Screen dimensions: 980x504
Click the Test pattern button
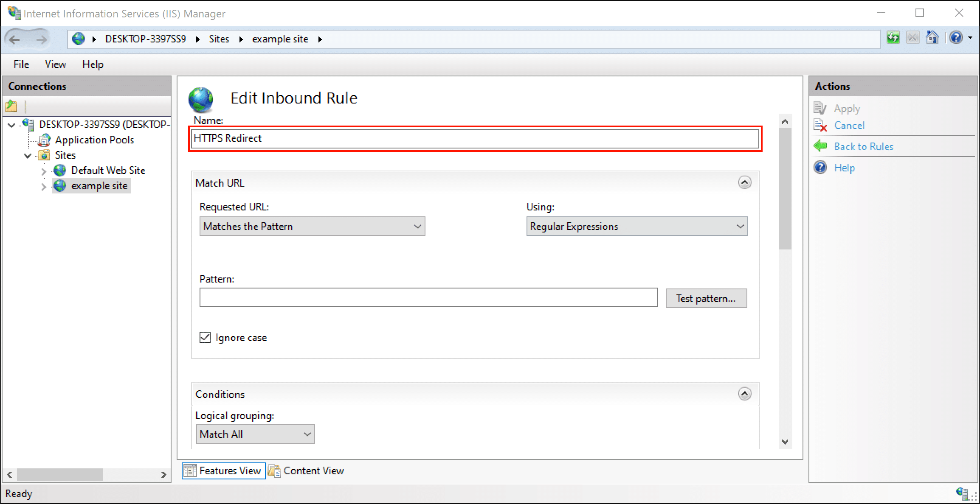coord(706,299)
